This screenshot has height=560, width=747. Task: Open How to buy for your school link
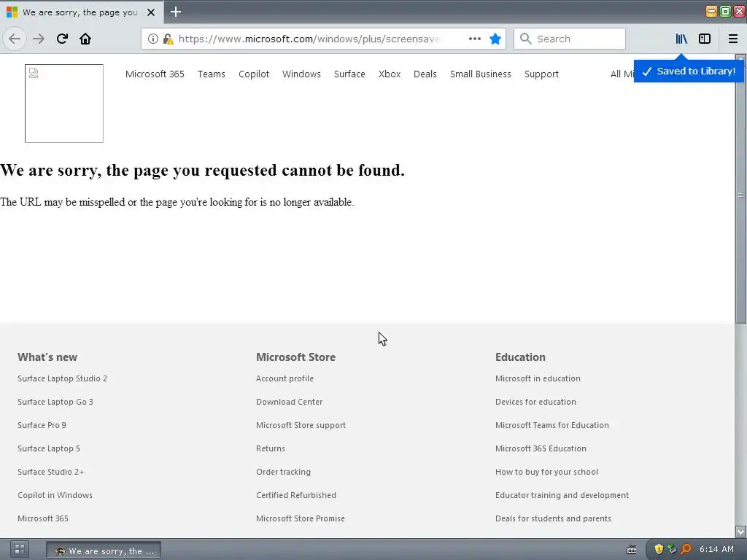pos(547,472)
